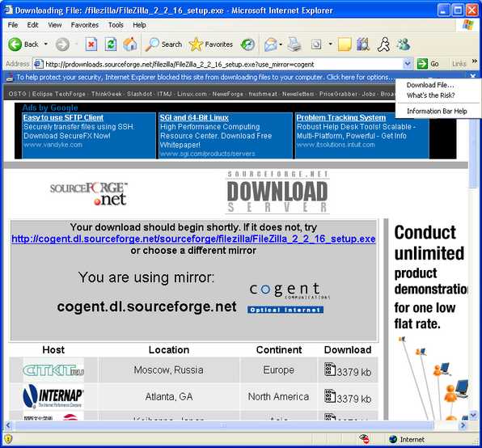Open the Tools menu

click(x=116, y=25)
